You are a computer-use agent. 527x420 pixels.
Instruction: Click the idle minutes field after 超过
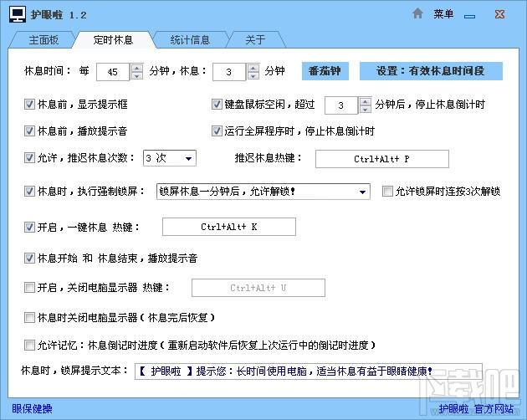click(340, 105)
